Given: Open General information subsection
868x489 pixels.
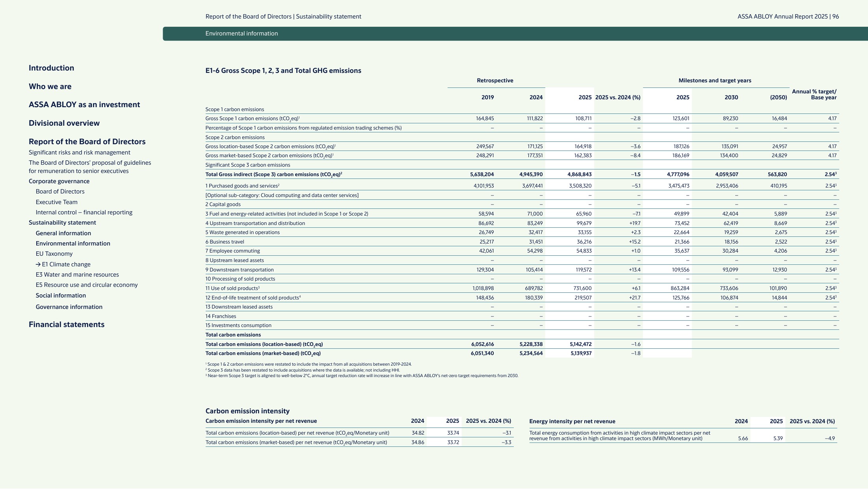Looking at the screenshot, I should pos(63,233).
